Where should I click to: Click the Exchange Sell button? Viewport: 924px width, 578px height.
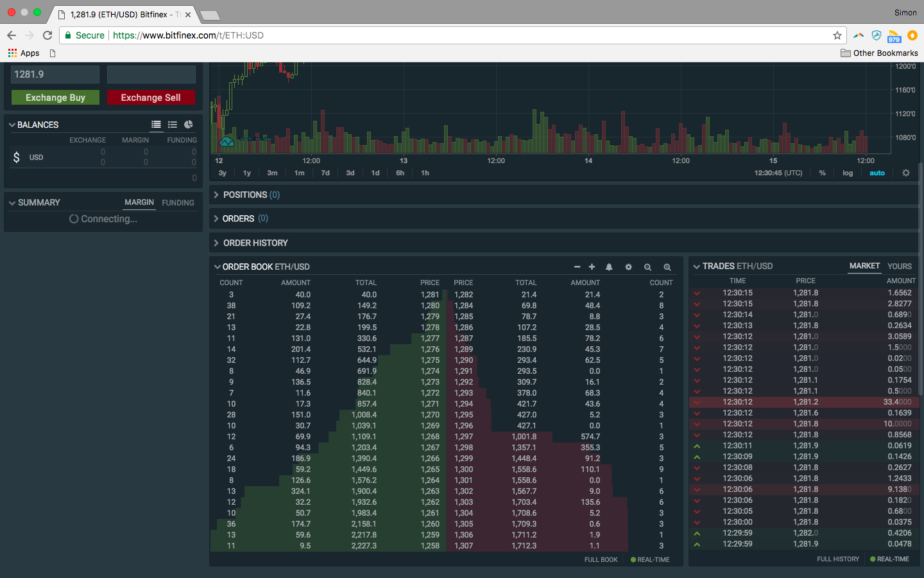tap(151, 98)
